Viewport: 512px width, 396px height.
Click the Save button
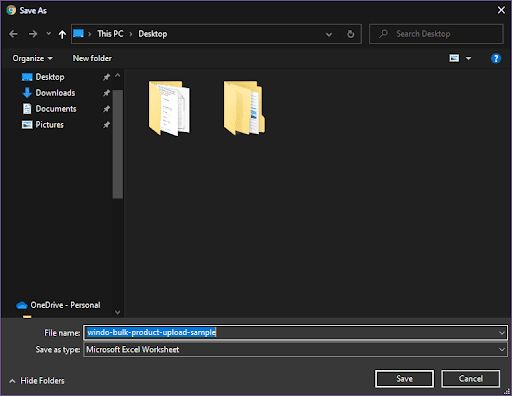(404, 379)
